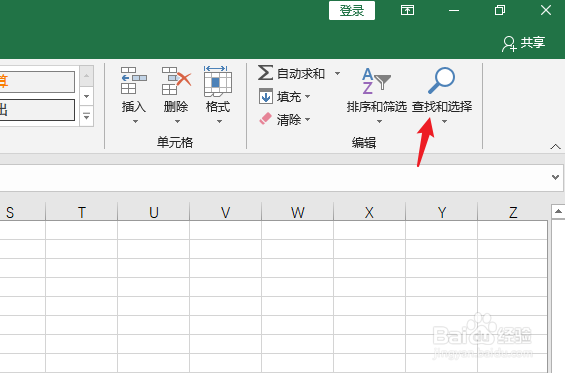Screen dimensions: 565x373
Task: Expand the 查找和选择 dropdown arrow
Action: (x=444, y=121)
